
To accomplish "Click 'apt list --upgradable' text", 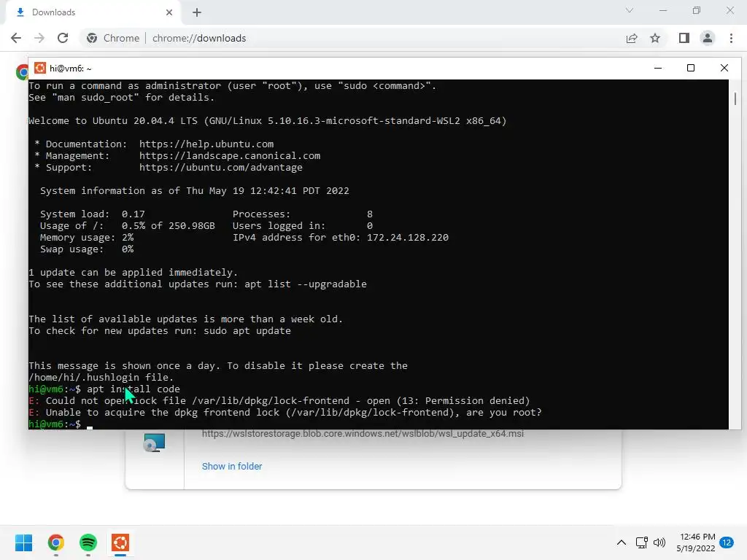I will [x=306, y=284].
